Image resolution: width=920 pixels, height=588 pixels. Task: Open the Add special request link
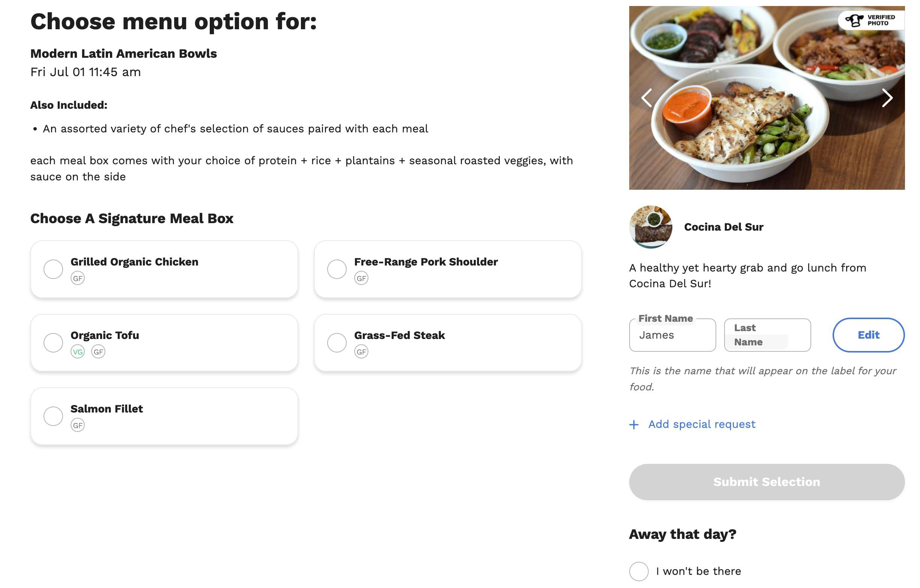point(702,424)
